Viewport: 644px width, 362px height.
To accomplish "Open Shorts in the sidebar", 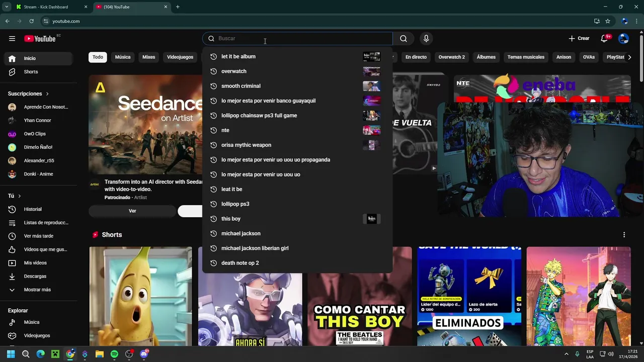I will point(39,72).
